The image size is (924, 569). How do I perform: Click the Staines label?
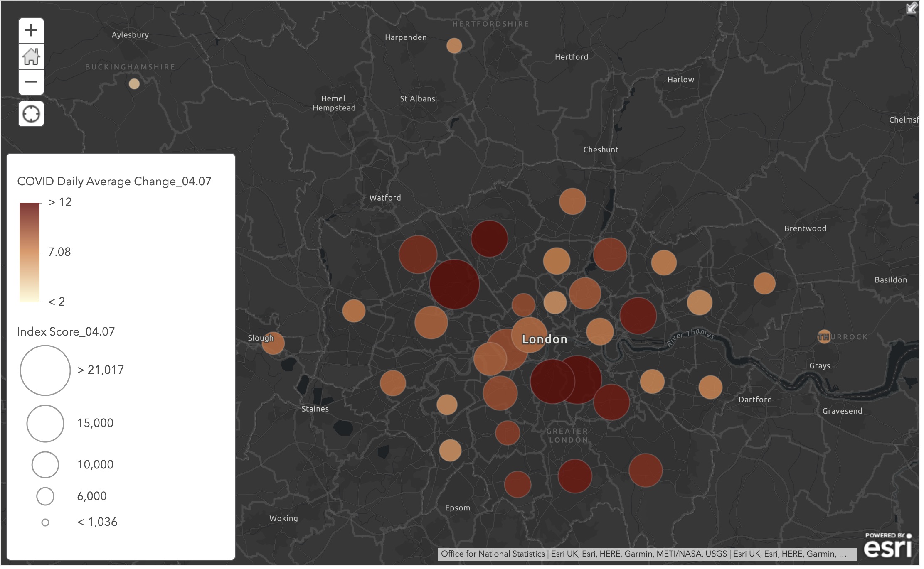(x=315, y=409)
